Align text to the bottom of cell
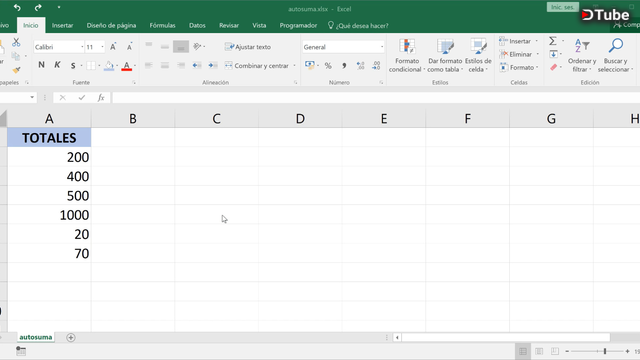 click(x=180, y=47)
